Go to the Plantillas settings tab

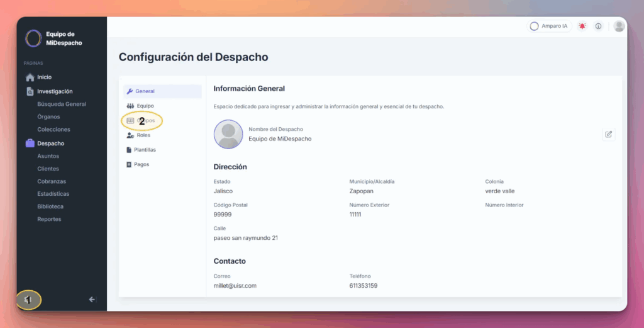pyautogui.click(x=145, y=150)
